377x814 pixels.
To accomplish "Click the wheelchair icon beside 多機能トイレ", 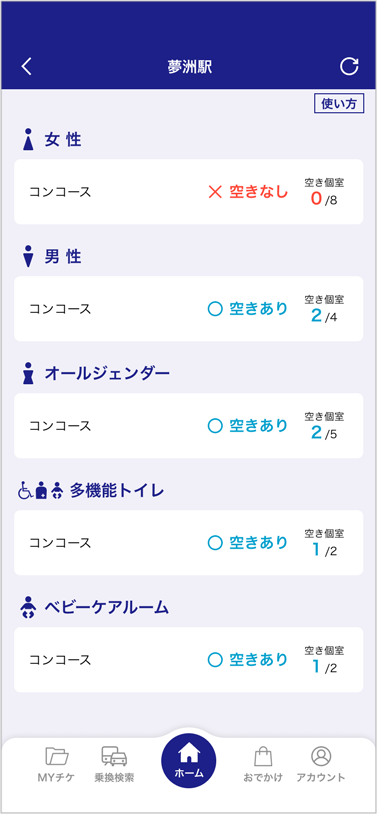I will 25,490.
